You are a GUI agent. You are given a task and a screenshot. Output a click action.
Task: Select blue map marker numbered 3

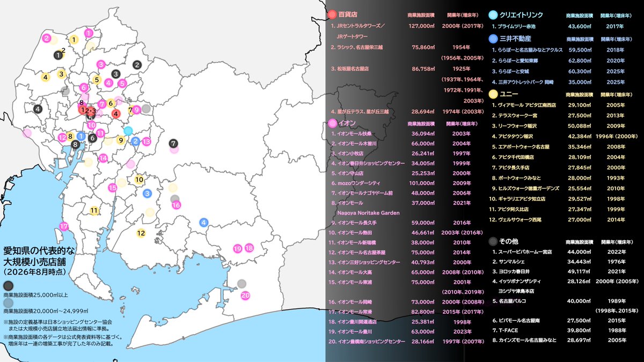coord(147,193)
